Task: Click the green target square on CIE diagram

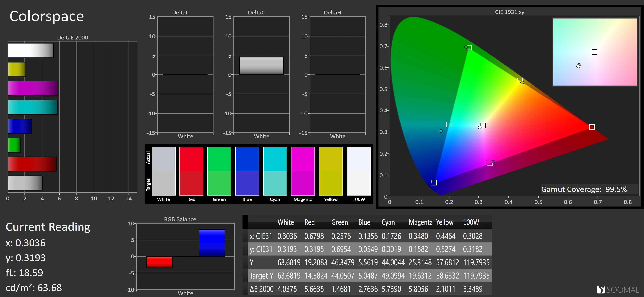Action: [x=469, y=48]
